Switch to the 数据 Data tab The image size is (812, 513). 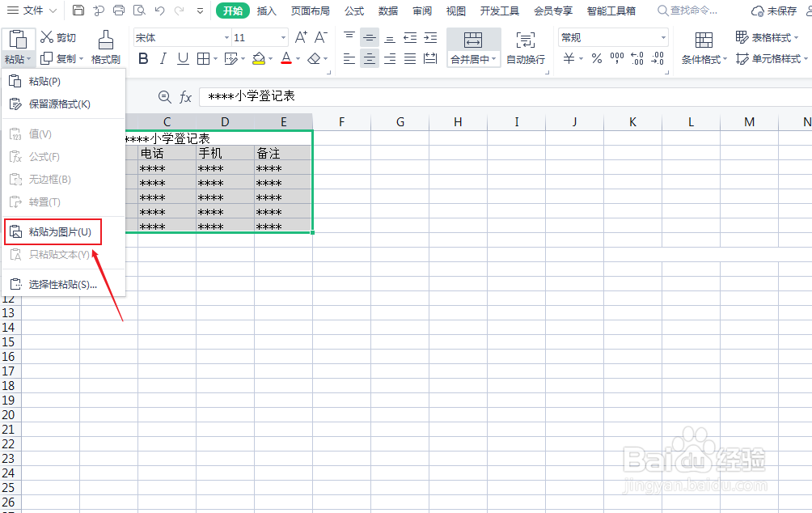(388, 11)
